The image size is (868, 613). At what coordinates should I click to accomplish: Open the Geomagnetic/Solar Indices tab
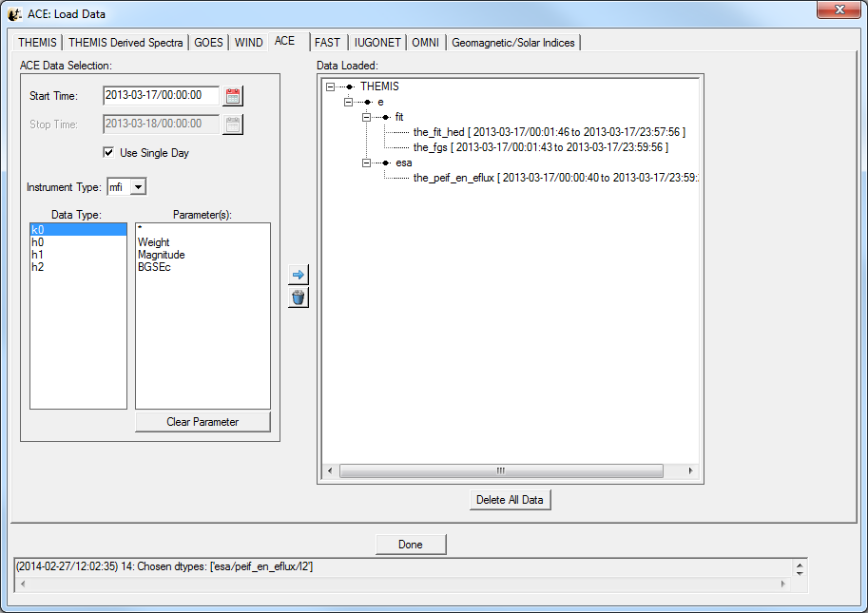point(512,43)
